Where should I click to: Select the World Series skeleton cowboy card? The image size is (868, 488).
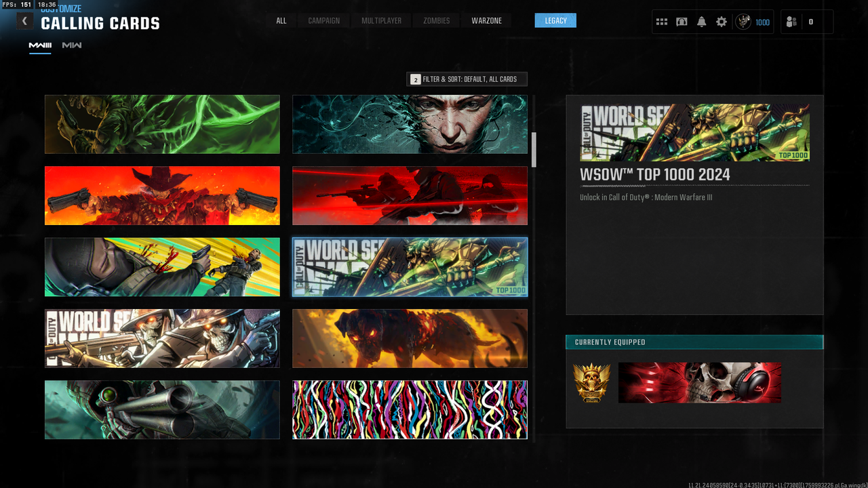pos(162,338)
